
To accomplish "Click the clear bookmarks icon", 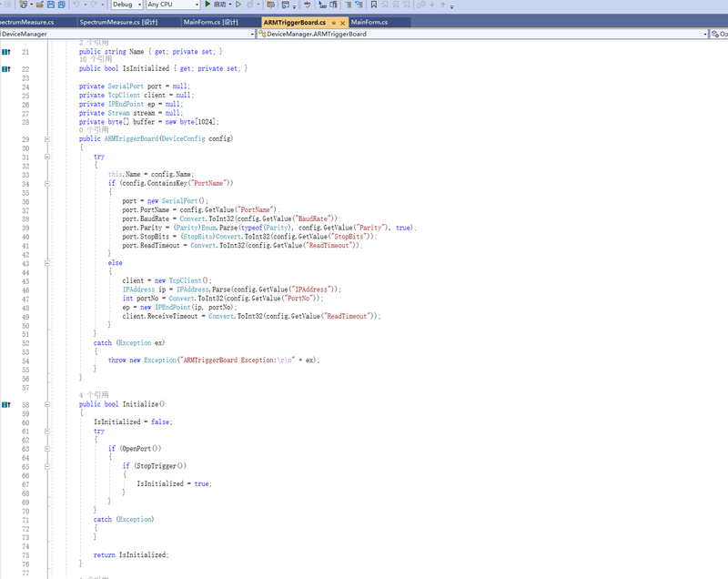I will 407,5.
